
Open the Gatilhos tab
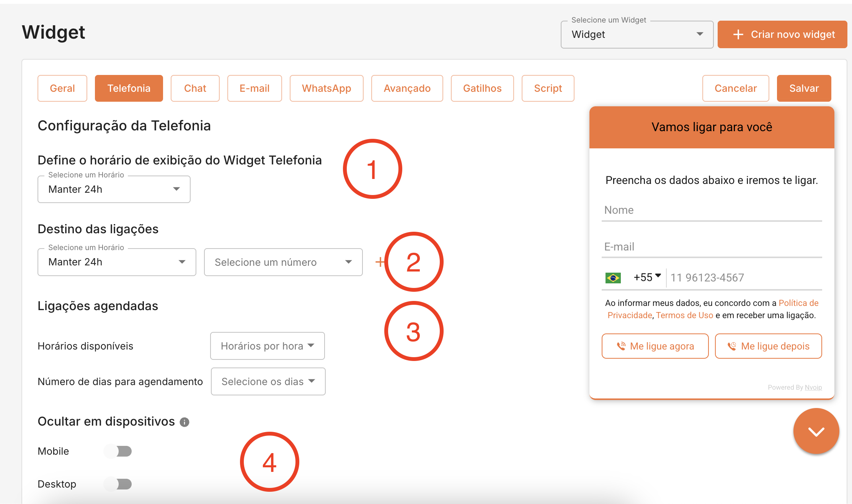482,88
